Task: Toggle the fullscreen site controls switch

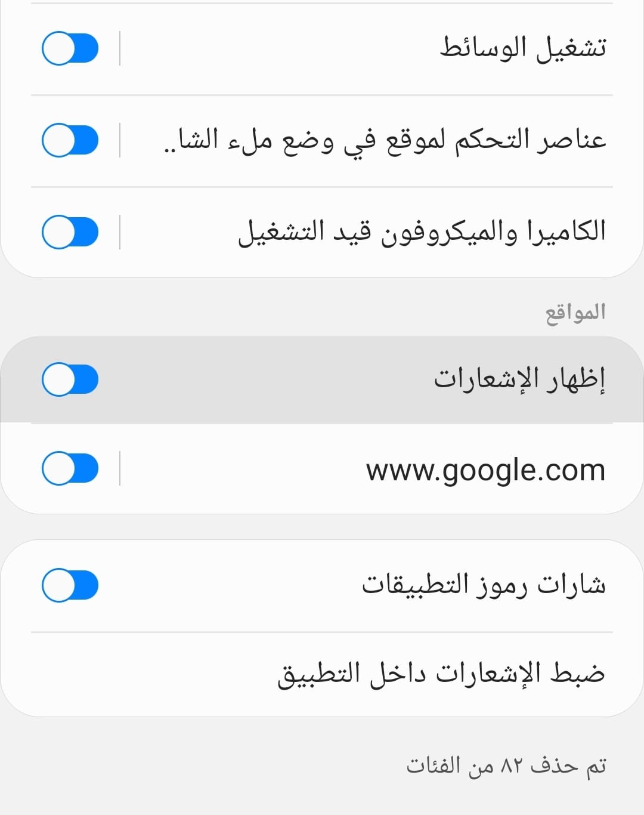Action: coord(70,140)
